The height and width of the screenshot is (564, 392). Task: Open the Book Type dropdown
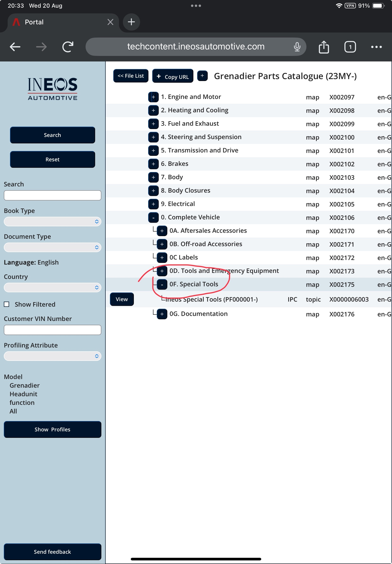coord(52,222)
